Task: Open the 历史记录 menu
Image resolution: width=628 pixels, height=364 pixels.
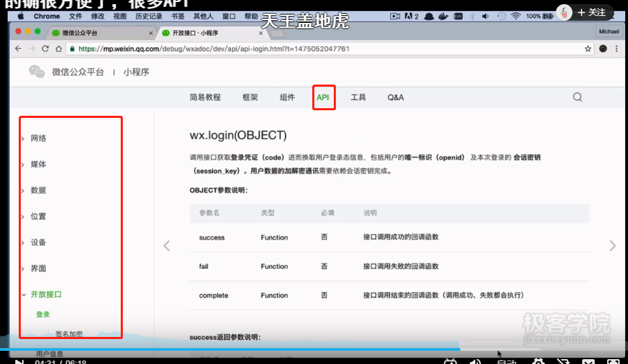Action: coord(148,17)
